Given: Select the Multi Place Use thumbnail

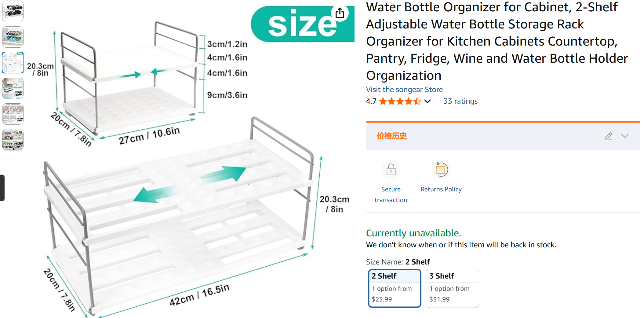Looking at the screenshot, I should click(x=13, y=140).
